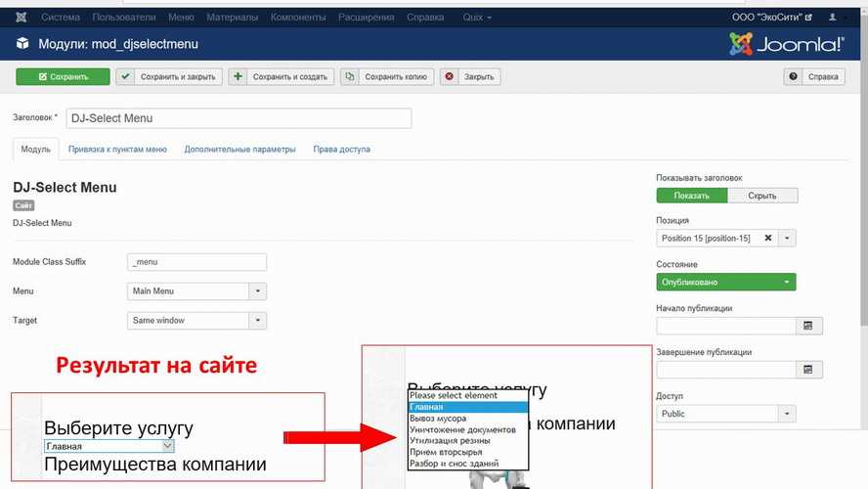868x489 pixels.
Task: Switch to Привязка к пунктам меню tab
Action: tap(117, 150)
